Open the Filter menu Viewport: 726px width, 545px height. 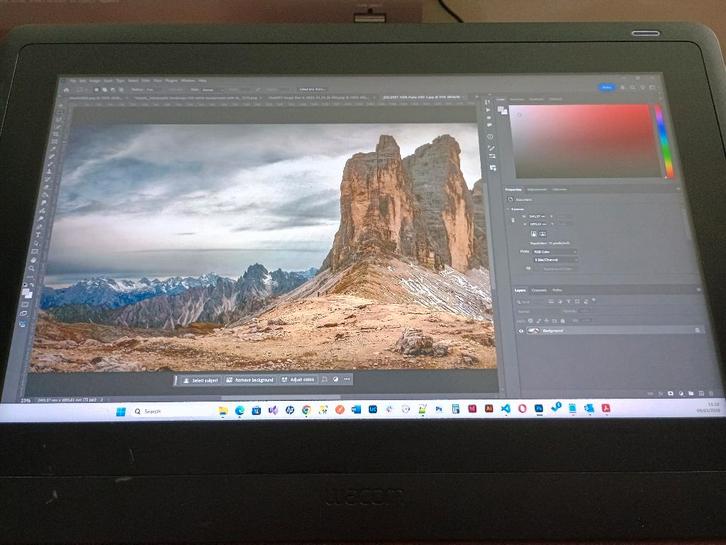(145, 81)
